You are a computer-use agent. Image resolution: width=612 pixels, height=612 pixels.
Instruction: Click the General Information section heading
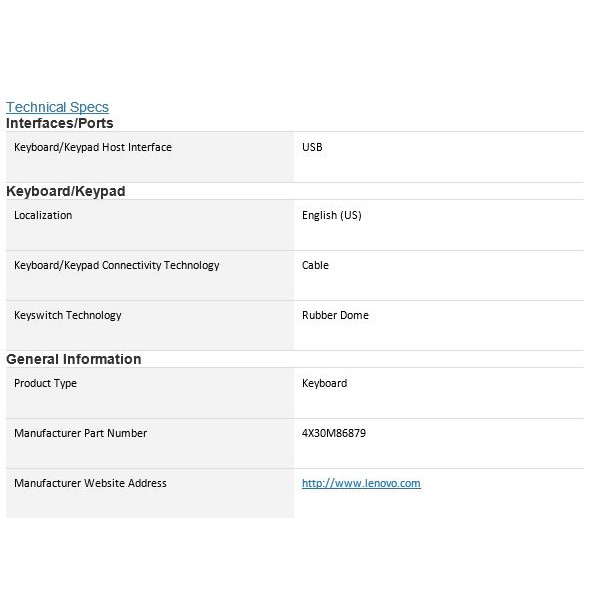(74, 359)
